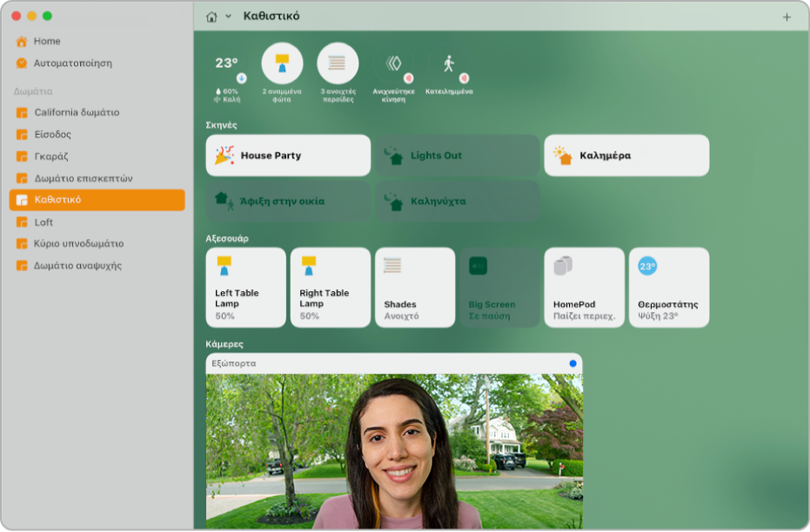
Task: Click the motion detected sensor icon
Action: (x=393, y=63)
